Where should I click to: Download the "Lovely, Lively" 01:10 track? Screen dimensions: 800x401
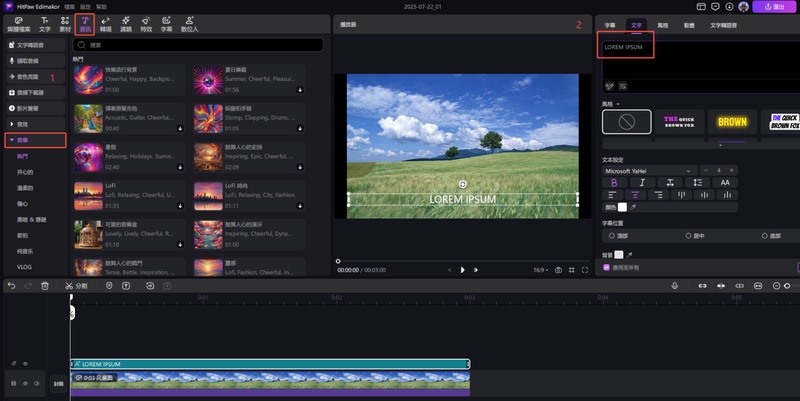pyautogui.click(x=180, y=245)
